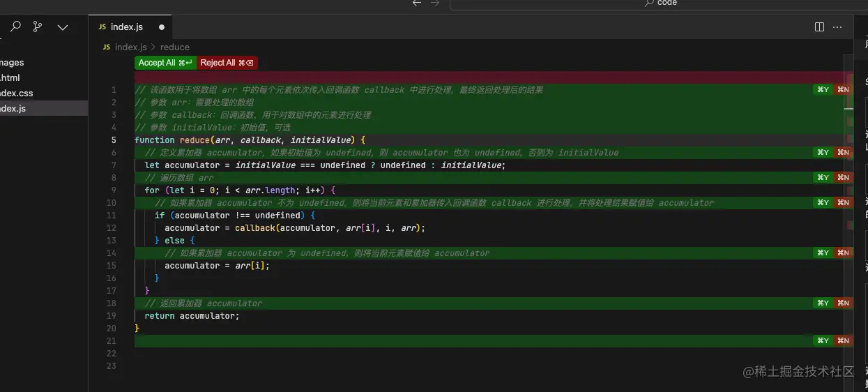
Task: Click the '// 参数 initialValue' comment on line 4
Action: coord(213,127)
